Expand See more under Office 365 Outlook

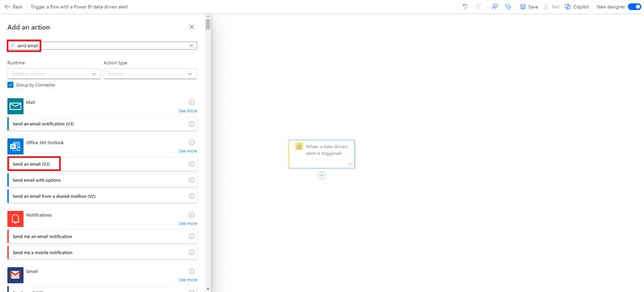pos(188,151)
